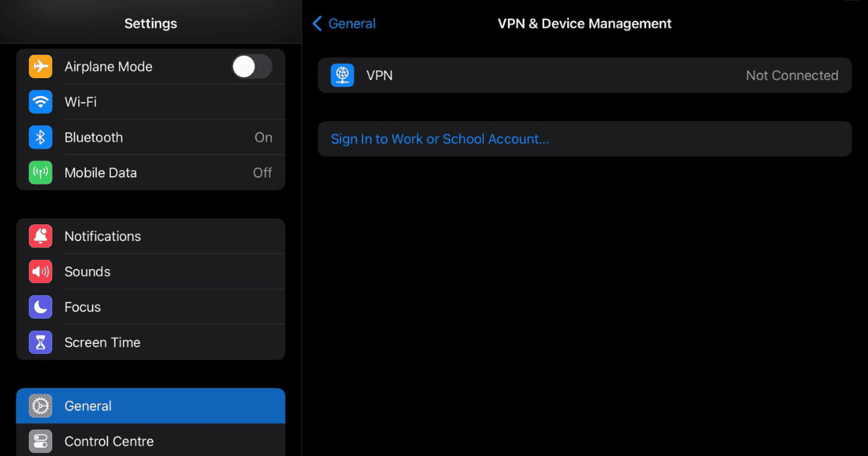Viewport: 868px width, 456px height.
Task: Tap the General gear icon
Action: 41,406
